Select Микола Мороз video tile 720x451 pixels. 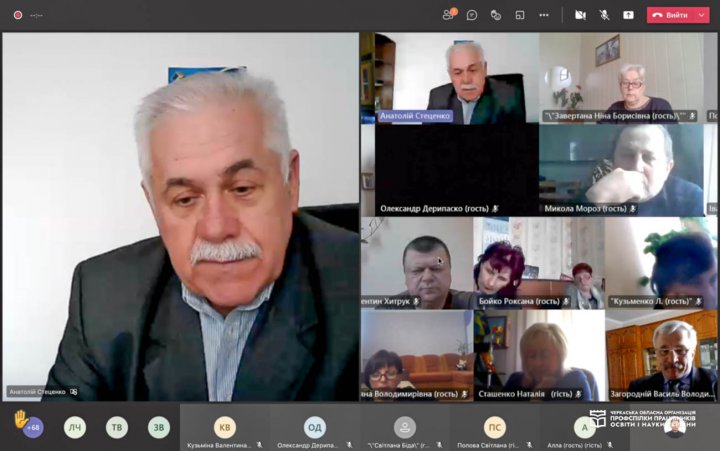(x=621, y=168)
